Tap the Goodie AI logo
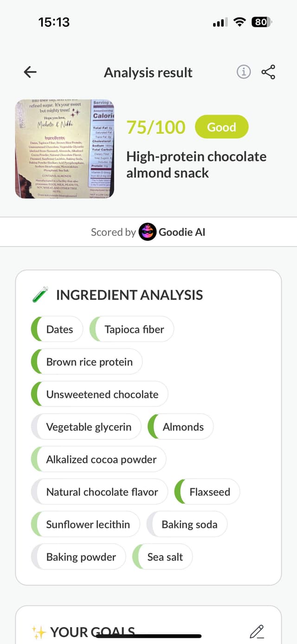The width and height of the screenshot is (297, 644). click(x=148, y=232)
